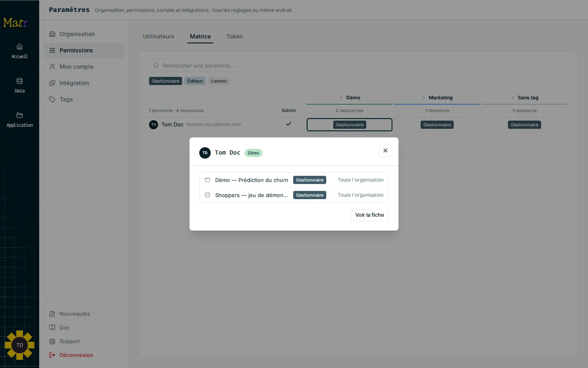
Task: Open the Support link
Action: click(x=70, y=341)
